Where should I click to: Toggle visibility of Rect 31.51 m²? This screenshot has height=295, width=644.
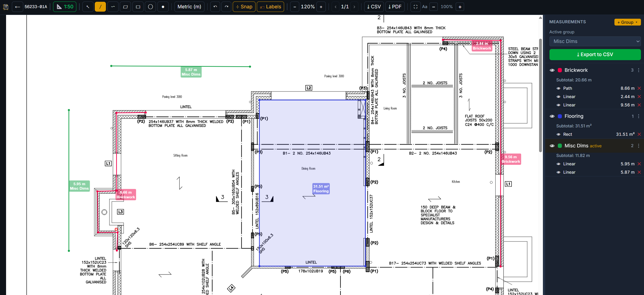[559, 134]
